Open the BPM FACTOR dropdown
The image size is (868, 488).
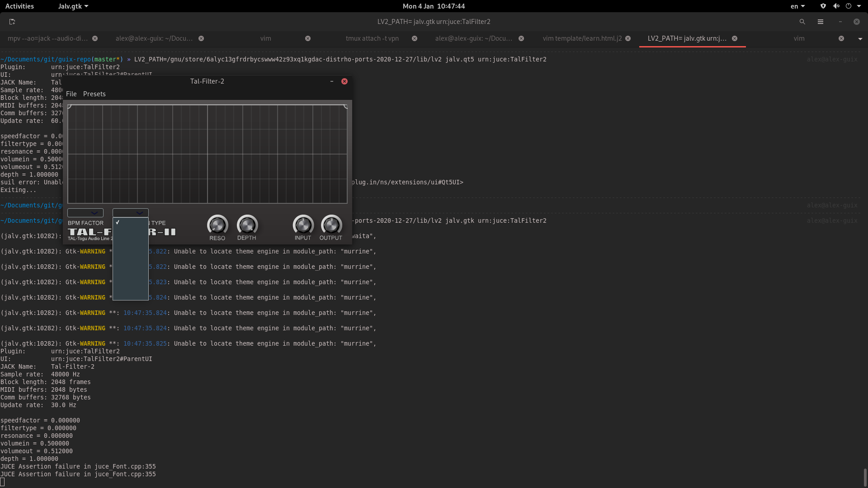point(85,213)
